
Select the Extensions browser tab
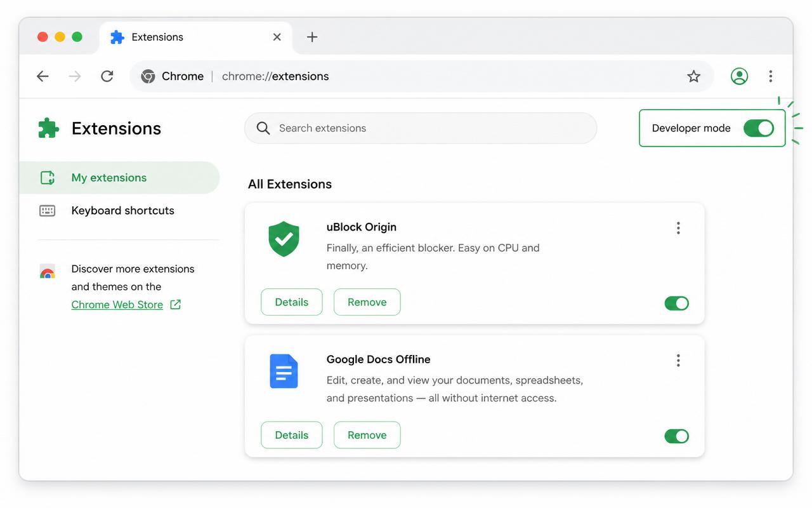pyautogui.click(x=195, y=37)
